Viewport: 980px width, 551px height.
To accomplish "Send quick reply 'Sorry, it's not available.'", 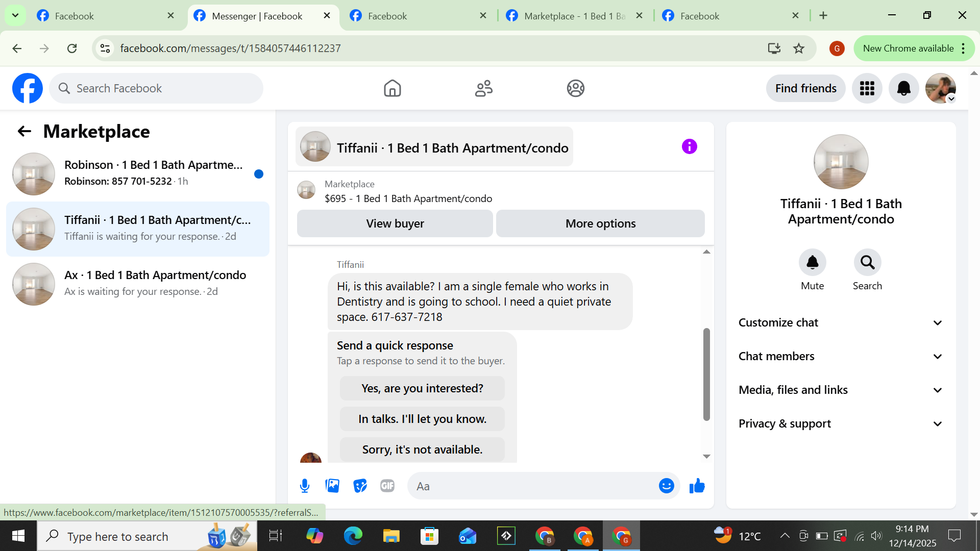I will pos(422,449).
